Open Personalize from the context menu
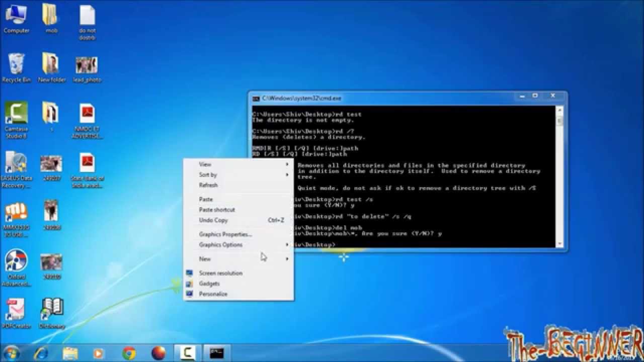 238,294
